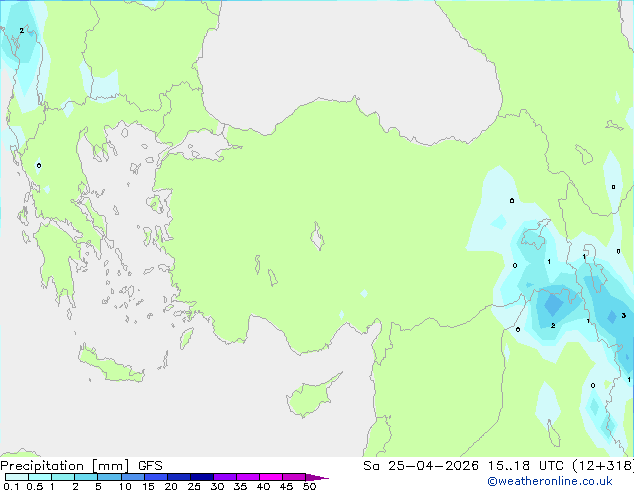Click the 'Precipitation [mm]' title text
Image resolution: width=634 pixels, height=490 pixels.
(65, 466)
